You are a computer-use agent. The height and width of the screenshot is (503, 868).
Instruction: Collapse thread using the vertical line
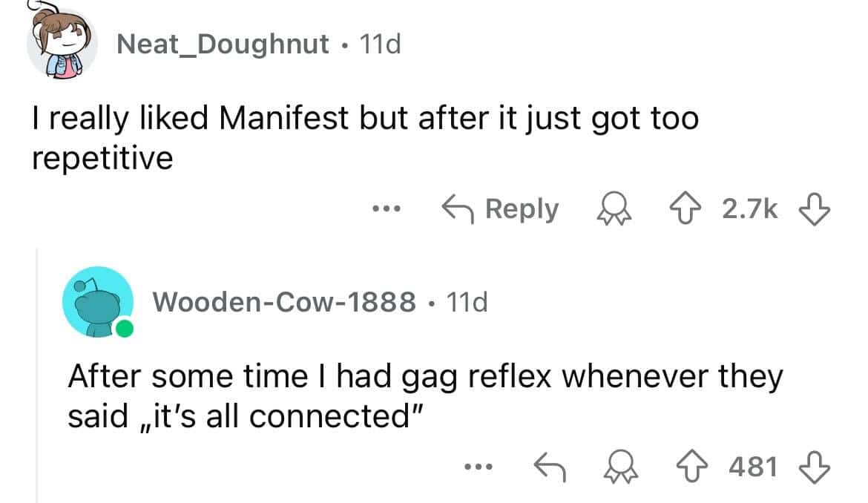click(x=37, y=371)
